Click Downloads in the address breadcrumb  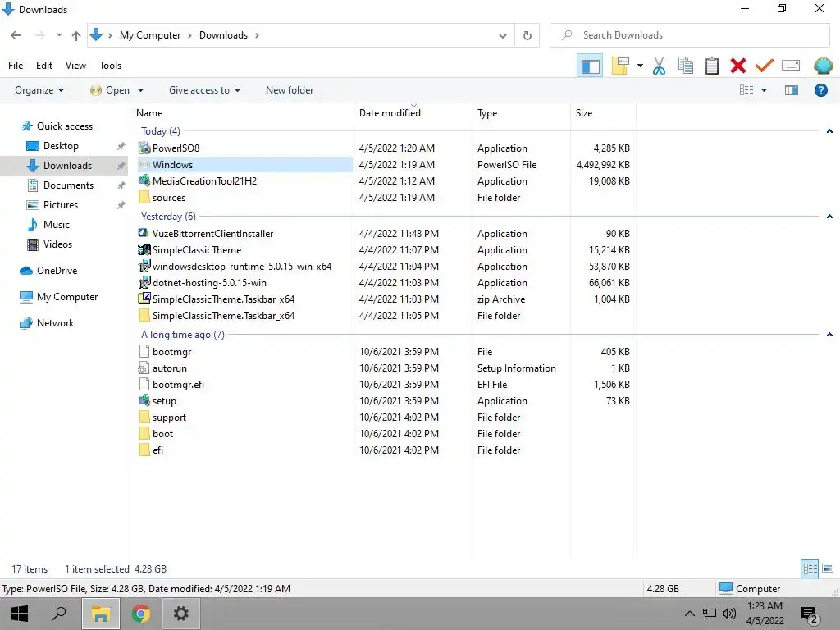(x=223, y=35)
